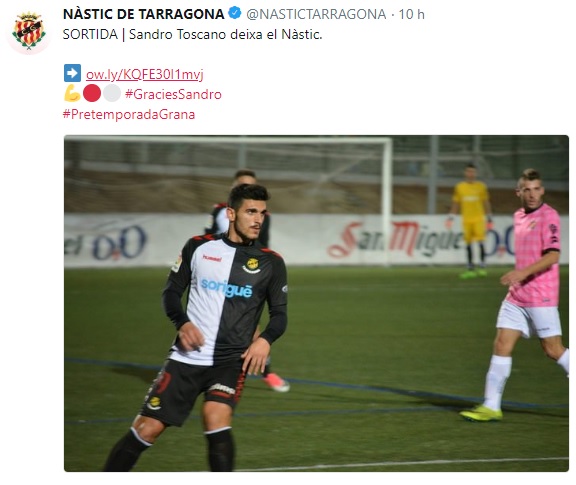Open the NÀSTIC DE TARRAGONA profile name
The width and height of the screenshot is (576, 485).
[144, 14]
